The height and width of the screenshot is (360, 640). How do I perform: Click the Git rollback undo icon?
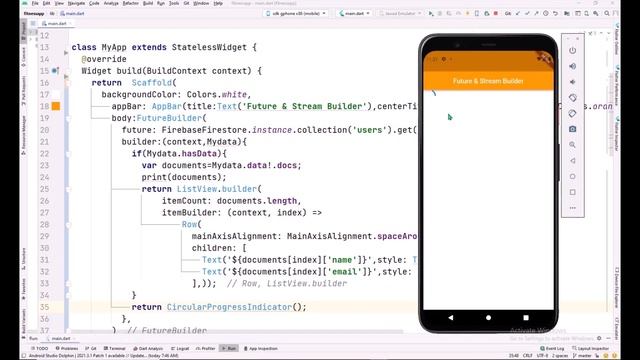click(x=555, y=13)
